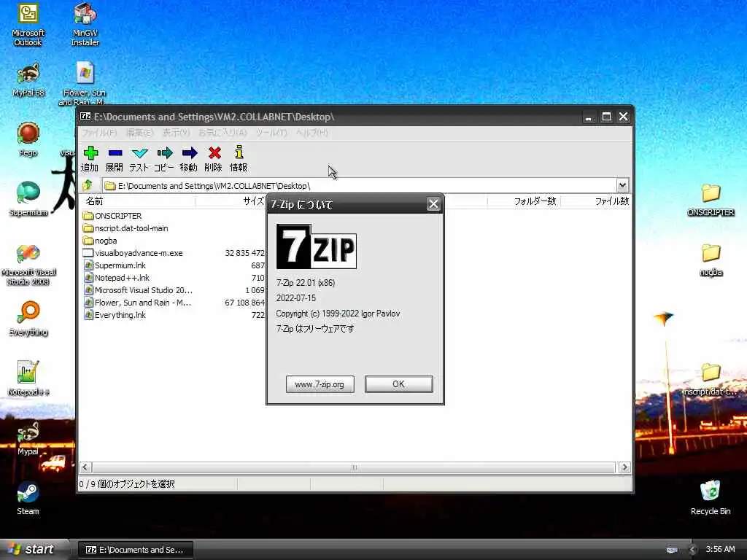Open the 表示(V) menu
Viewport: 747px width, 560px height.
tap(177, 133)
